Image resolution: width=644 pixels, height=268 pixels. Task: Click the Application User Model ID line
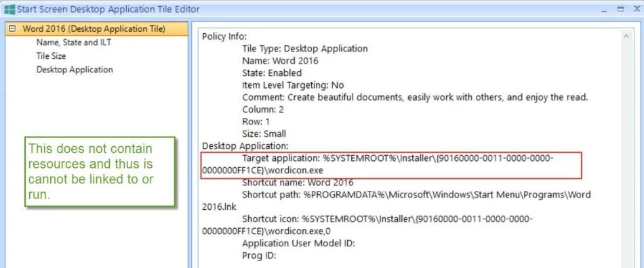298,244
